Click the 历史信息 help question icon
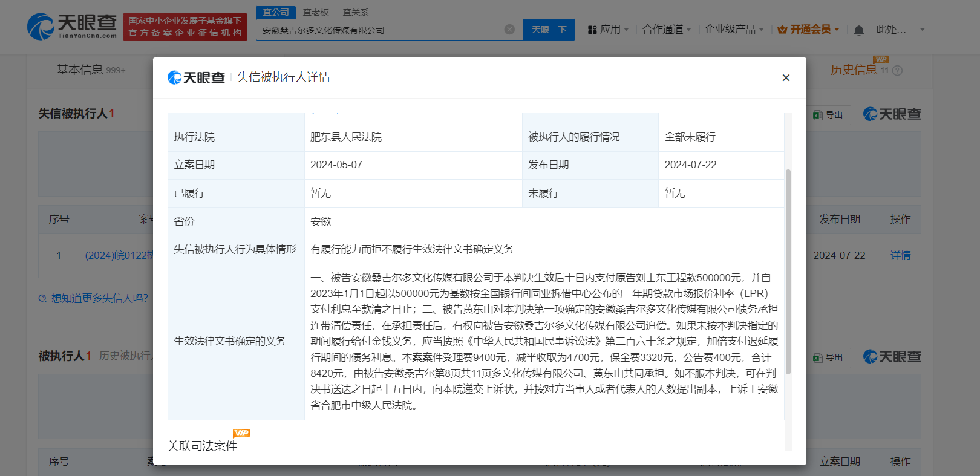980x476 pixels. click(x=898, y=71)
